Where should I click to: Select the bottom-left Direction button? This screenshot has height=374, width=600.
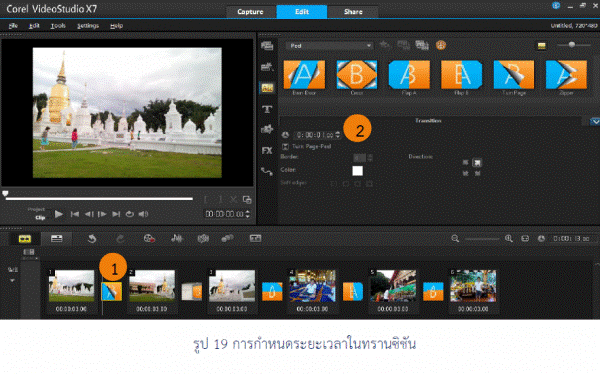[x=466, y=173]
